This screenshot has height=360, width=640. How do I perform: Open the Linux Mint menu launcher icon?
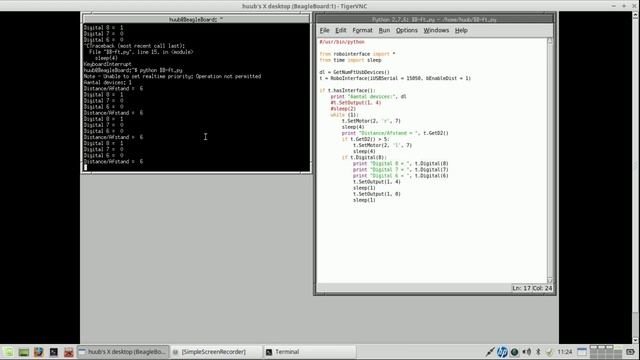(x=9, y=352)
